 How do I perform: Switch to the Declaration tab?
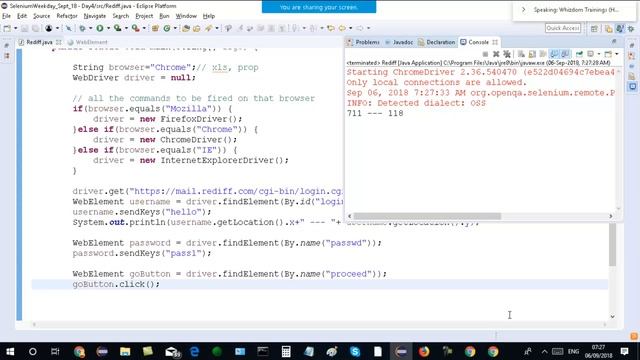pos(436,42)
